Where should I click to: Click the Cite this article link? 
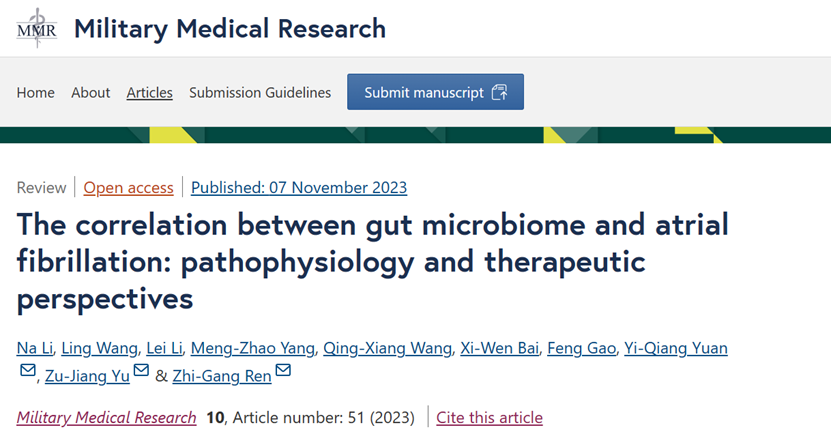tap(490, 418)
